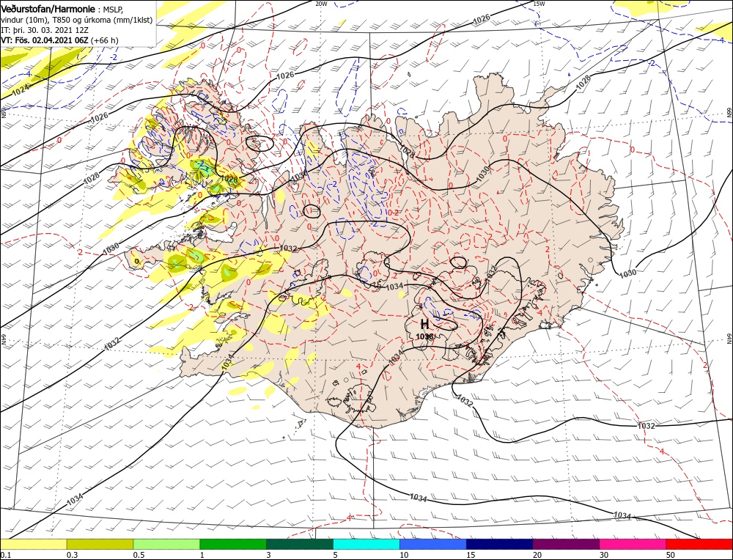This screenshot has width=733, height=560.
Task: Click the 'H' high pressure marker
Action: click(424, 324)
